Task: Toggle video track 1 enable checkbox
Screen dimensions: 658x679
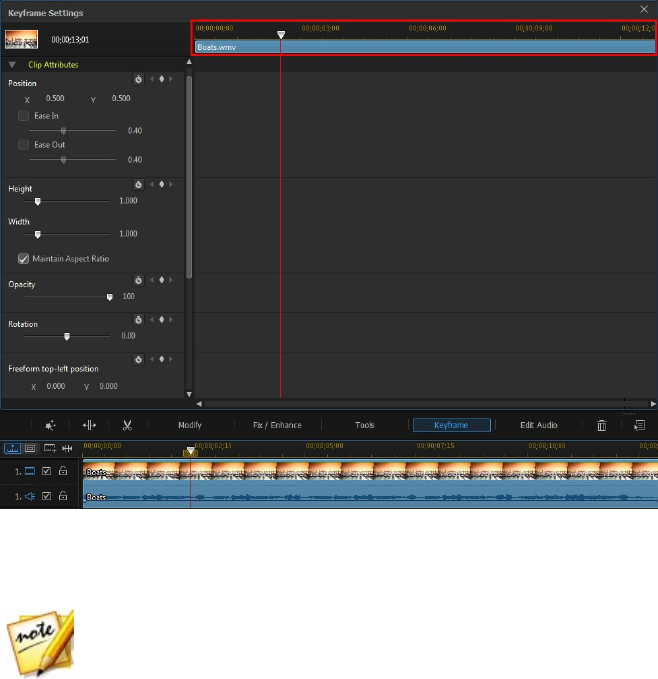Action: 46,471
